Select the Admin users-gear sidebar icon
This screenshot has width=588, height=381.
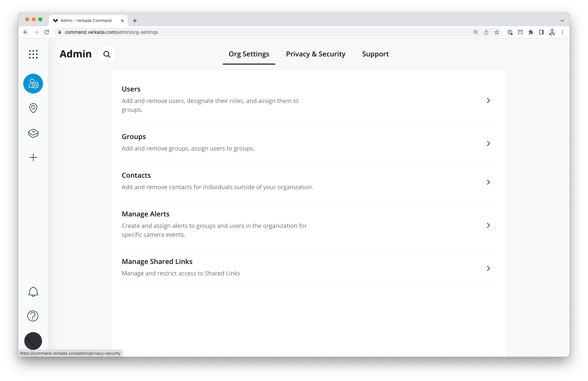point(33,84)
